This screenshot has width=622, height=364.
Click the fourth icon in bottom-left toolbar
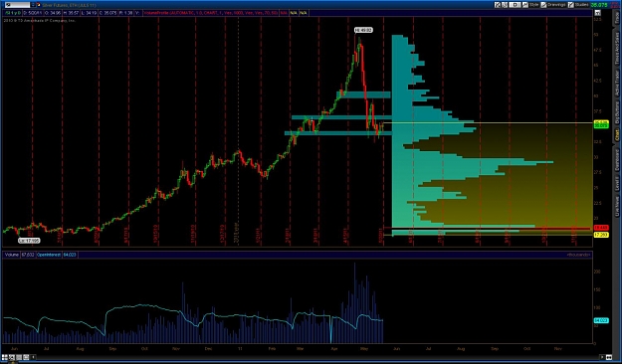pos(26,357)
